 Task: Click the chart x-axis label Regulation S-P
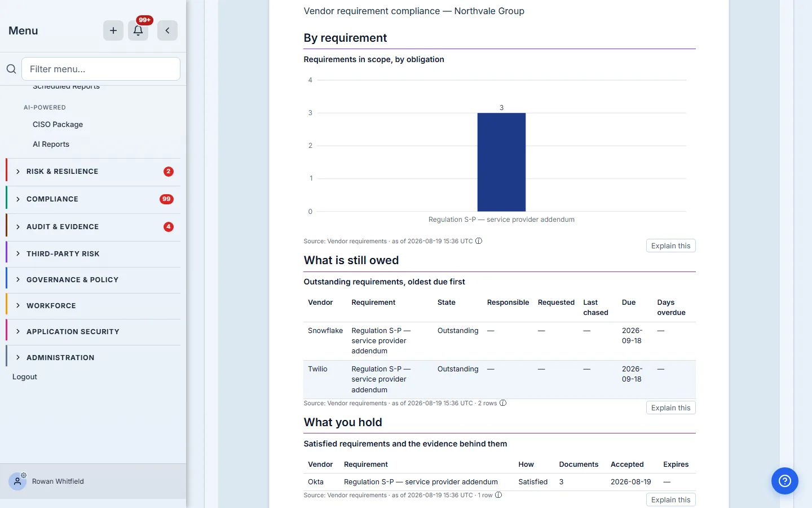tap(501, 220)
